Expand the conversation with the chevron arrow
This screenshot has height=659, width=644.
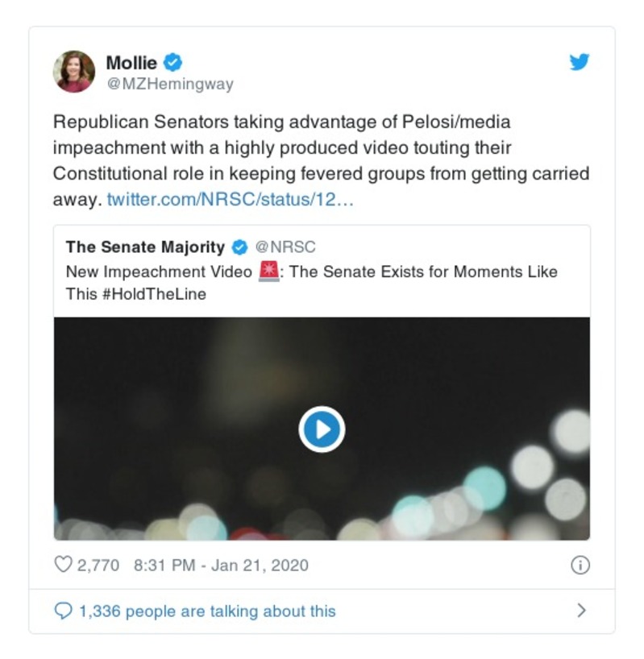click(581, 611)
